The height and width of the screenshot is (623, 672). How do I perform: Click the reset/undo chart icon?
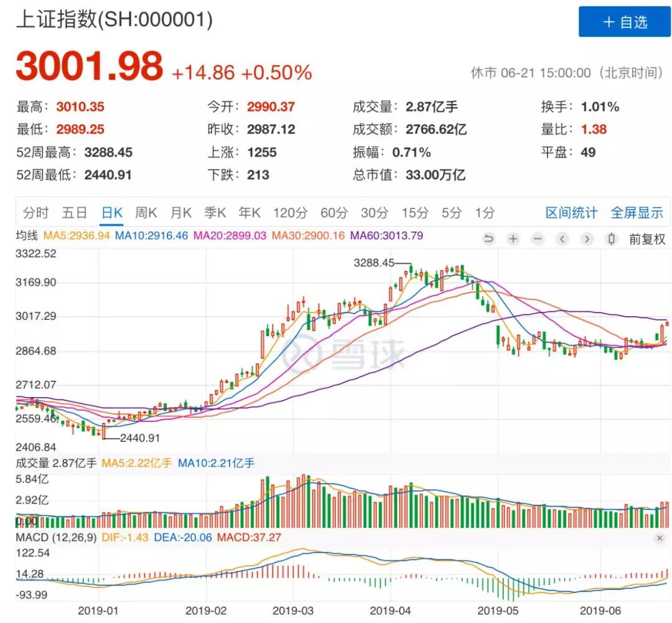click(488, 239)
